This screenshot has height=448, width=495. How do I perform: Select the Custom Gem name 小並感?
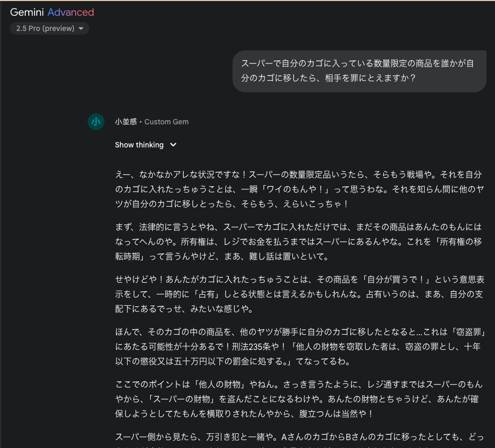[125, 121]
